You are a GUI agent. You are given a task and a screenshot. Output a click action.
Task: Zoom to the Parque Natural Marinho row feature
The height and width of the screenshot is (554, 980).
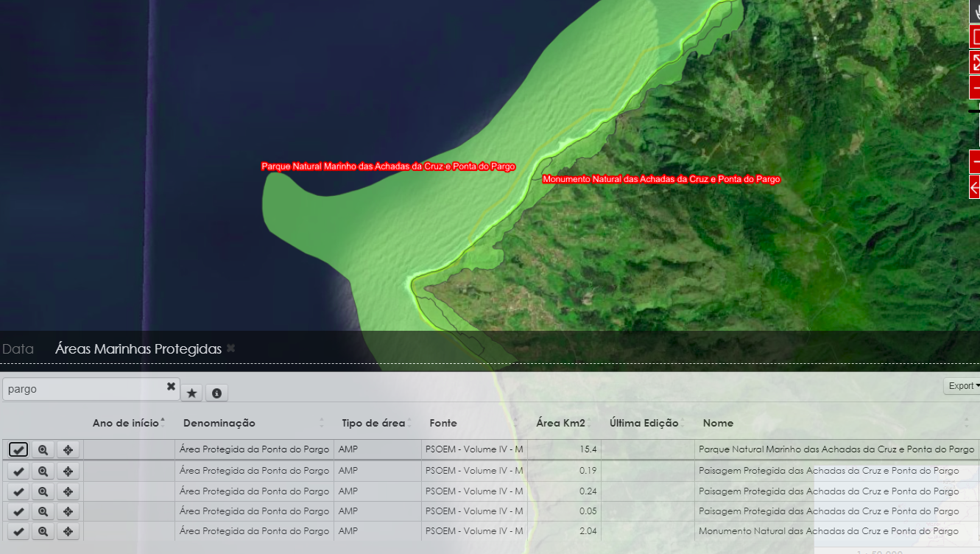[x=43, y=449]
